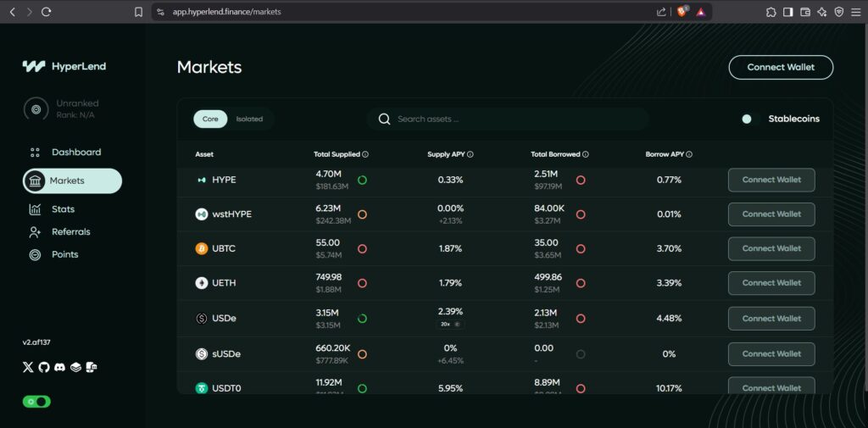This screenshot has width=868, height=428.
Task: Open Points in sidebar
Action: [x=53, y=255]
